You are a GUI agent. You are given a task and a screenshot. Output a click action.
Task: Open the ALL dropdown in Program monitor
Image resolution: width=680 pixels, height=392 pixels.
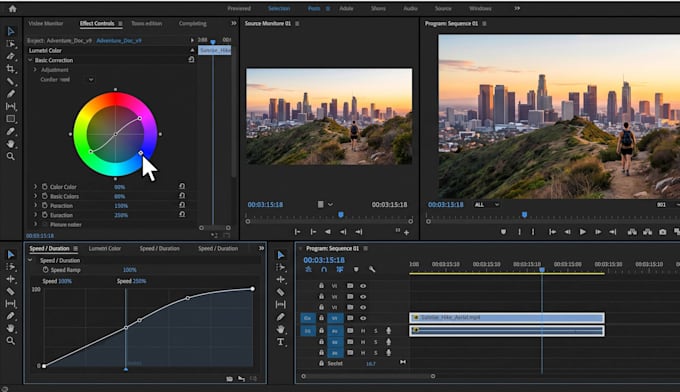pyautogui.click(x=487, y=204)
